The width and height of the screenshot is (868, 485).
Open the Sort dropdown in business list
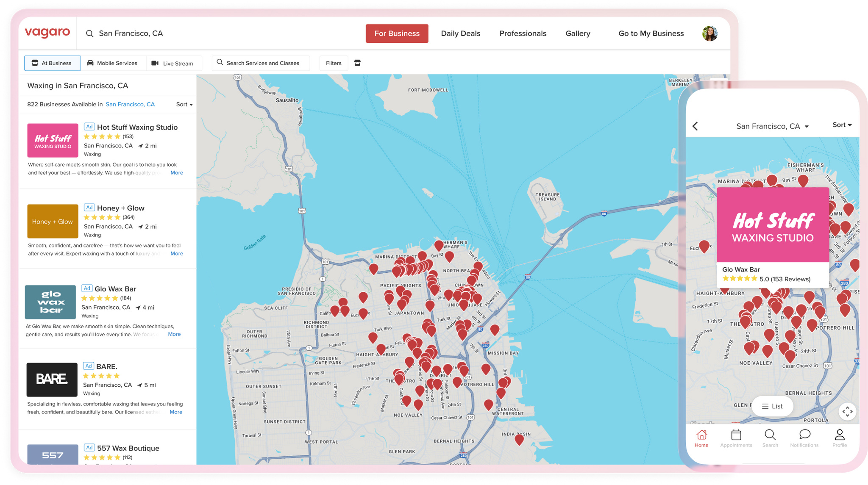184,104
